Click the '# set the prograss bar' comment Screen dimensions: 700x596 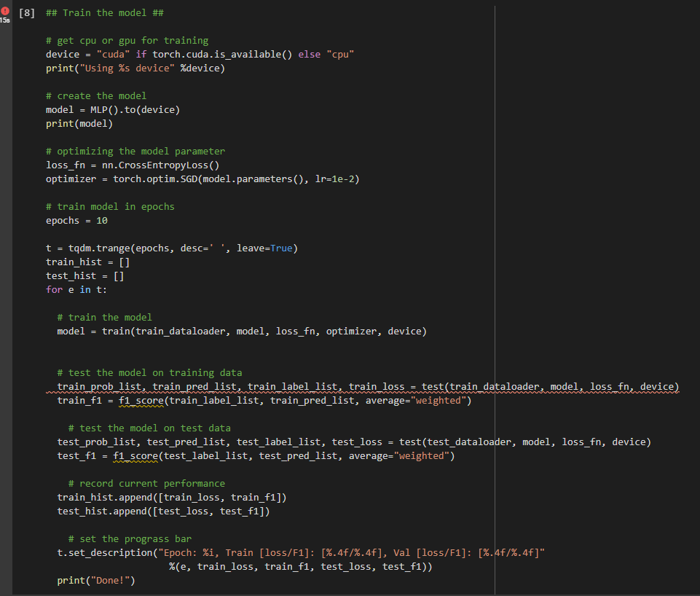coord(130,539)
